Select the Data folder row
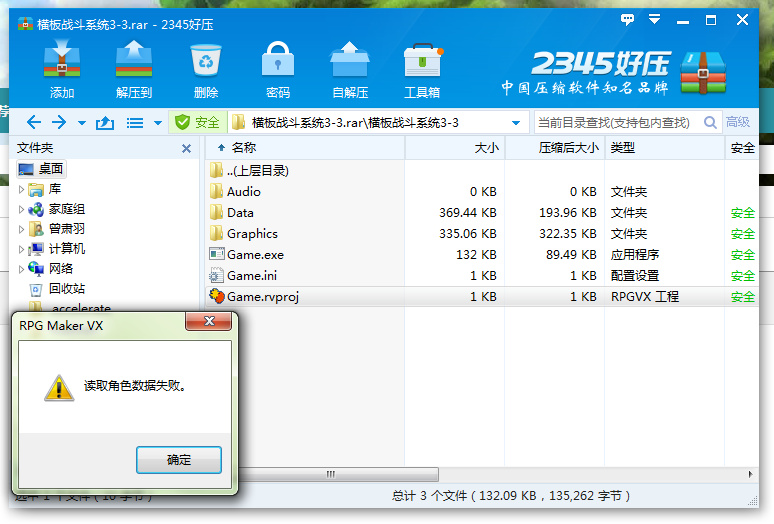This screenshot has width=774, height=524. (x=482, y=213)
